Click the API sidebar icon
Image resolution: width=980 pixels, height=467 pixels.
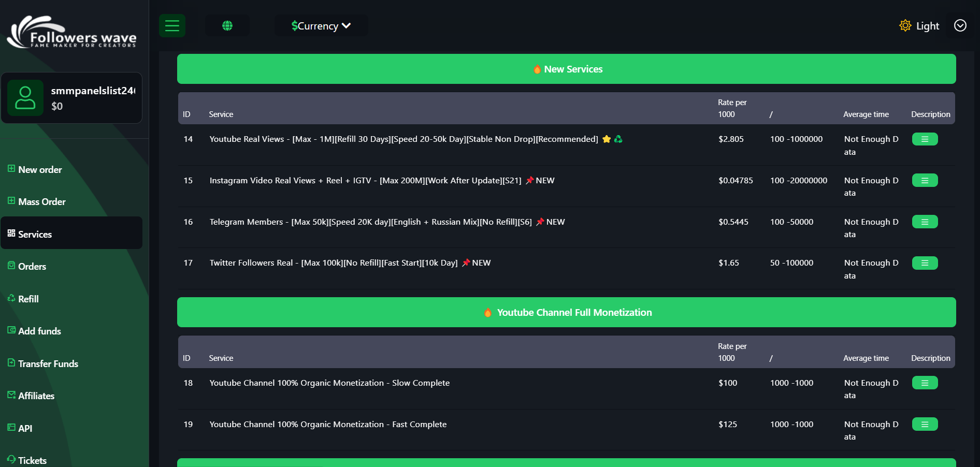pos(11,427)
